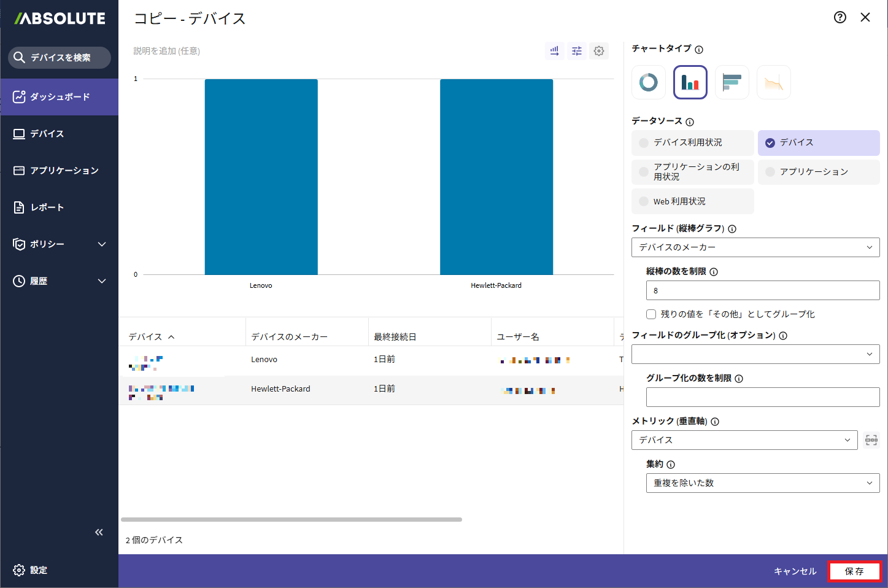Open chart settings gear icon
This screenshot has width=888, height=588.
(x=599, y=51)
